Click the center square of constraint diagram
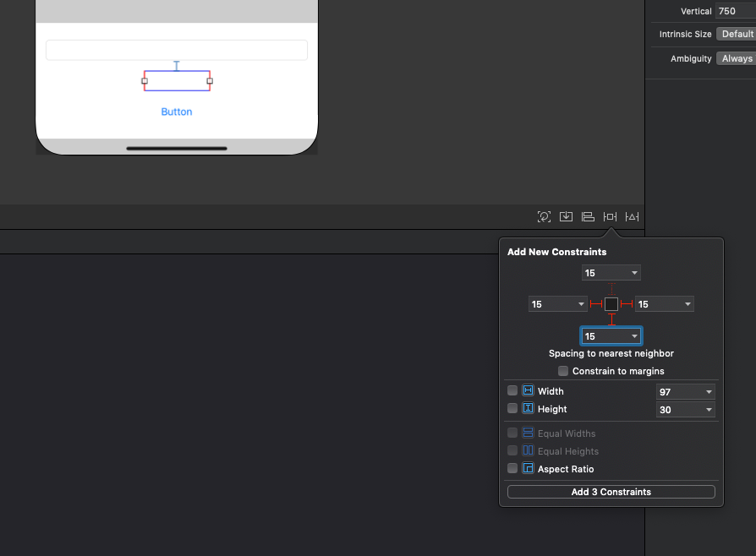 [x=611, y=304]
